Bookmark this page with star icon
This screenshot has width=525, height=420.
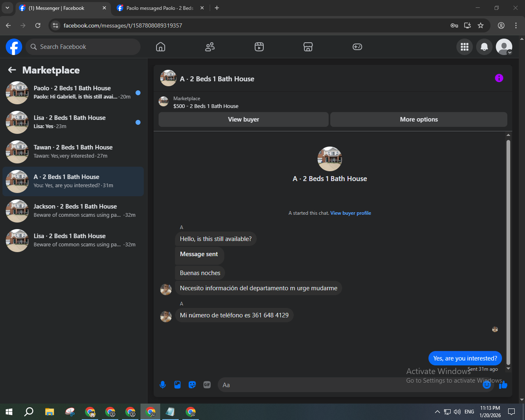(481, 25)
